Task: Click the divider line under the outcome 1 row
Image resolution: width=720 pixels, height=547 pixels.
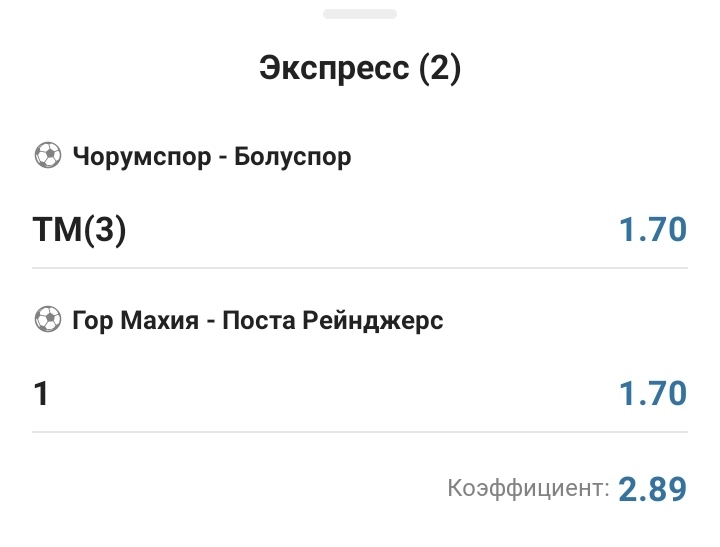Action: 360,432
